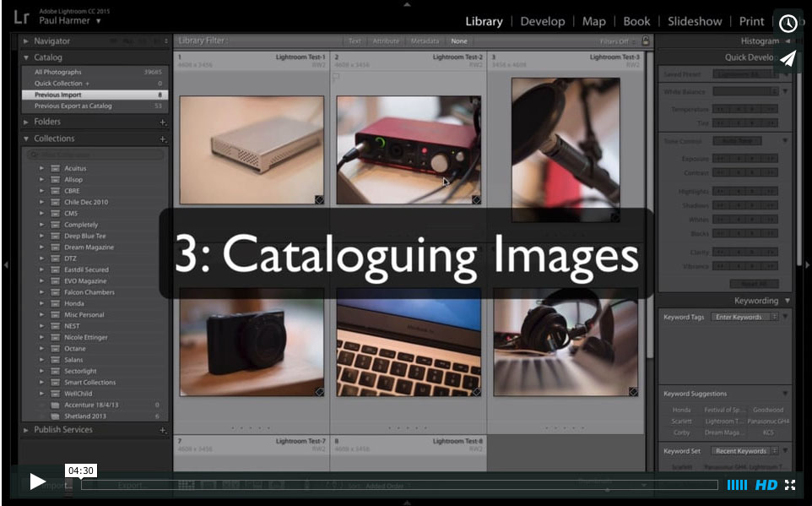812x506 pixels.
Task: Hide the right panel with edge arrow
Action: [807, 265]
